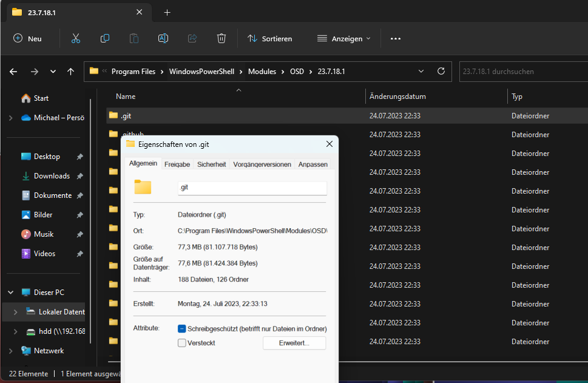This screenshot has width=588, height=383.
Task: Open the Vorgängerversionen tab
Action: 262,164
